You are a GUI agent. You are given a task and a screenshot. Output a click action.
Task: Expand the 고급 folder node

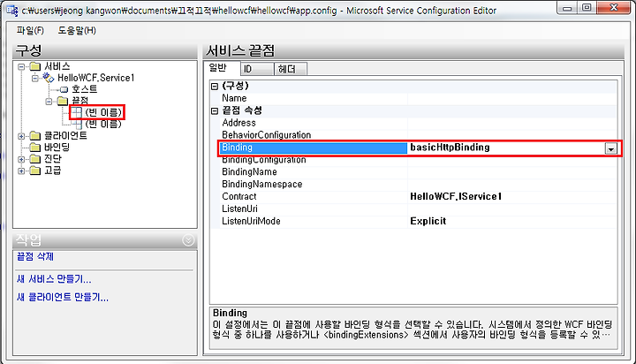[x=21, y=171]
